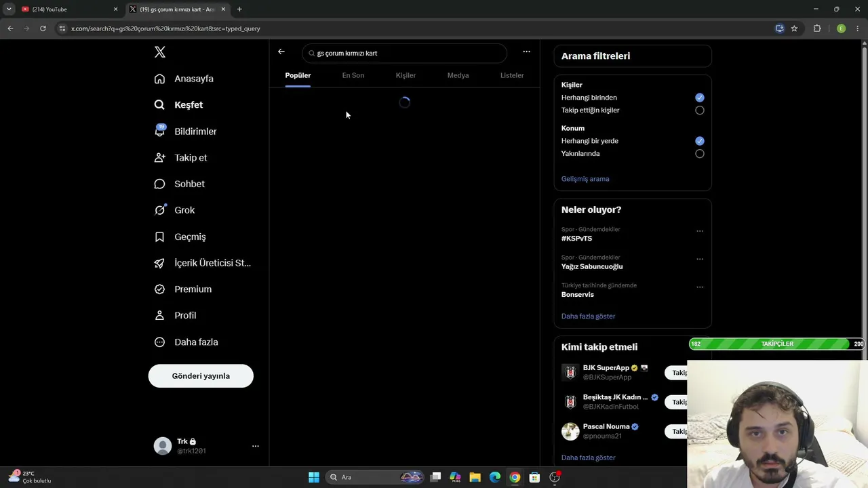Click browser back navigation arrow
This screenshot has height=488, width=868.
(x=10, y=28)
